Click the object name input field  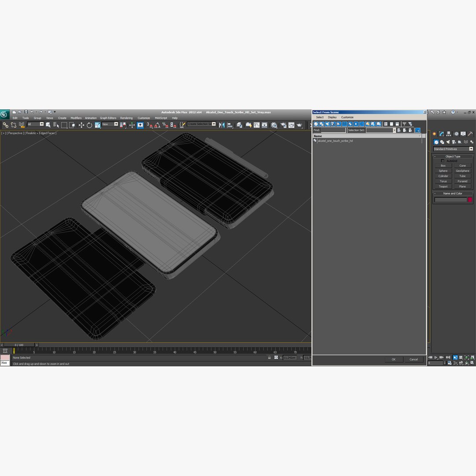tap(450, 200)
